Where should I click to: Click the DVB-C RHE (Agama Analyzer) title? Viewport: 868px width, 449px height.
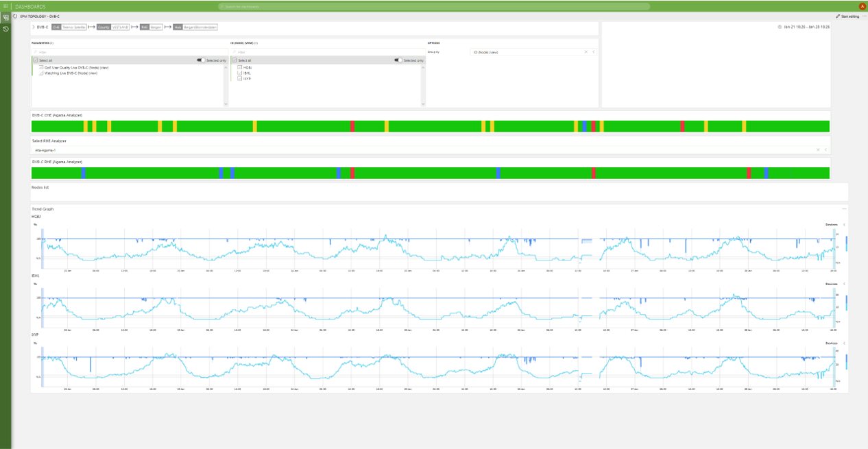57,162
